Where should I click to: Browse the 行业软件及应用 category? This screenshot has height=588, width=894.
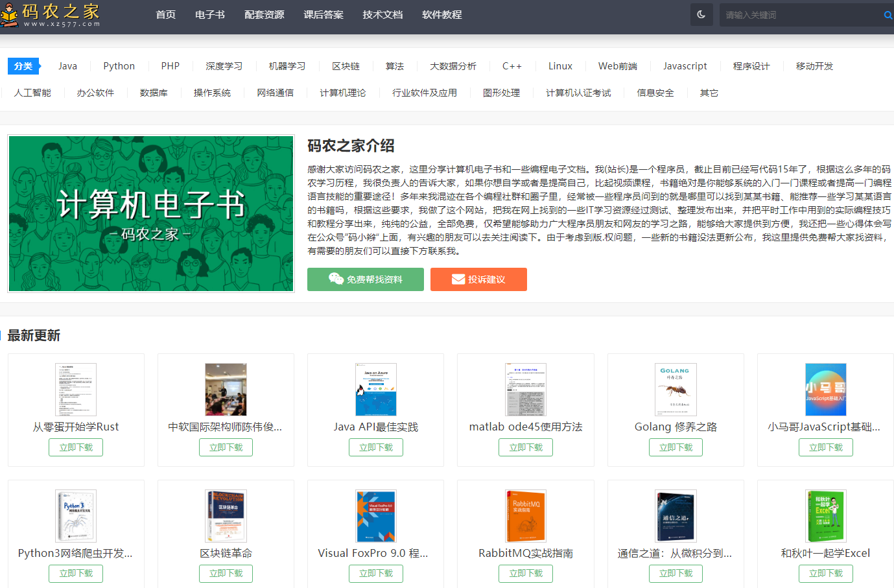pos(425,93)
